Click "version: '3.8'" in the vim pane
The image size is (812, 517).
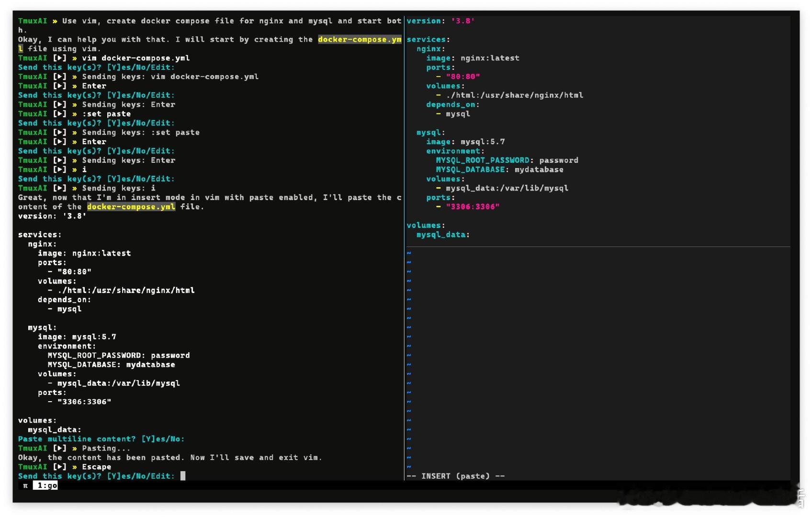(440, 21)
